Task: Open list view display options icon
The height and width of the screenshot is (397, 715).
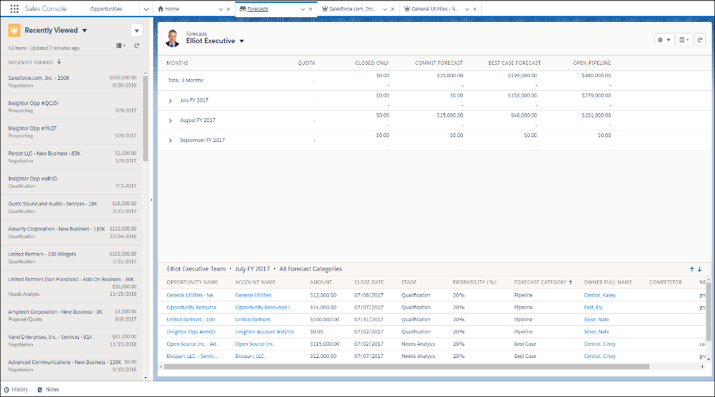Action: pos(120,46)
